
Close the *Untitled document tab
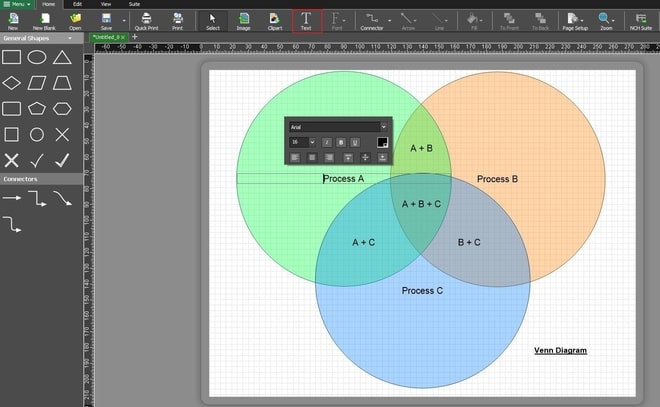pyautogui.click(x=123, y=37)
